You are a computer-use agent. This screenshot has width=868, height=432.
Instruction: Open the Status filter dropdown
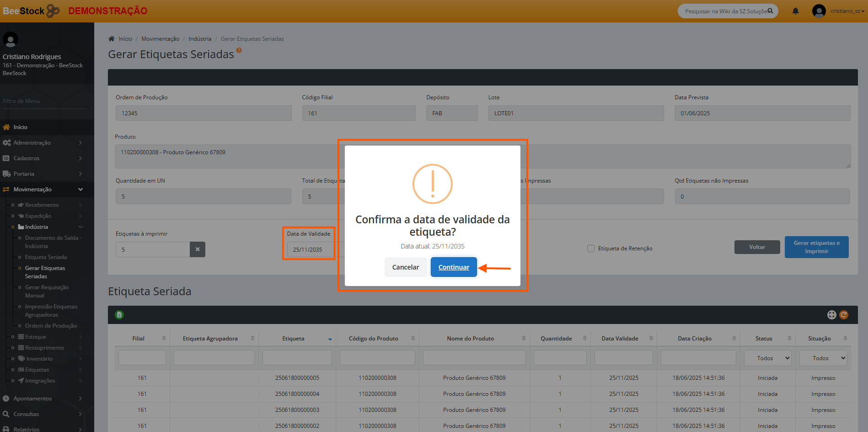pos(767,358)
